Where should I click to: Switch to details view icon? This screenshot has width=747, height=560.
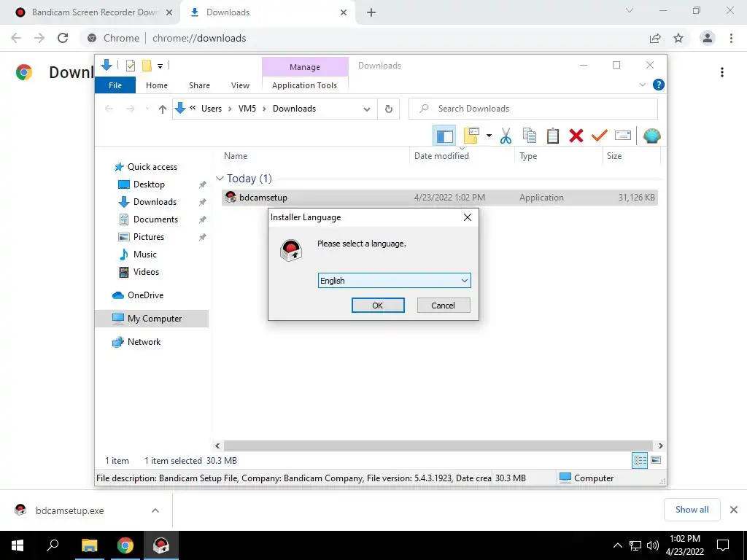[640, 460]
